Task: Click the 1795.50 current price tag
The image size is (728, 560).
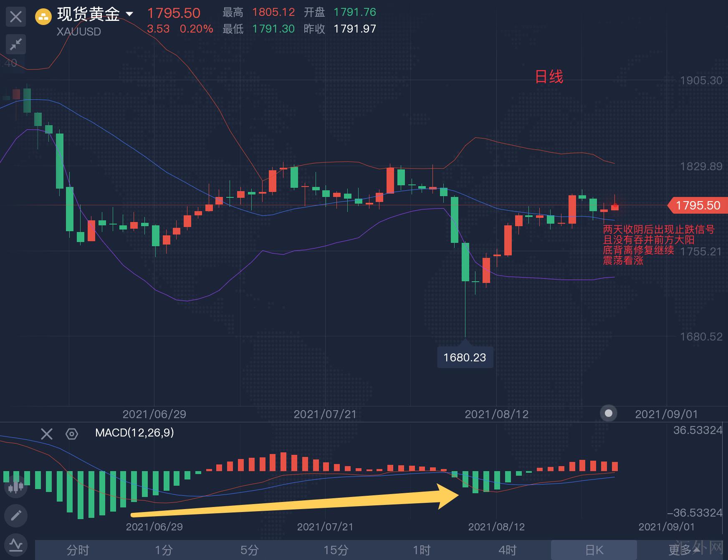Action: pos(697,205)
